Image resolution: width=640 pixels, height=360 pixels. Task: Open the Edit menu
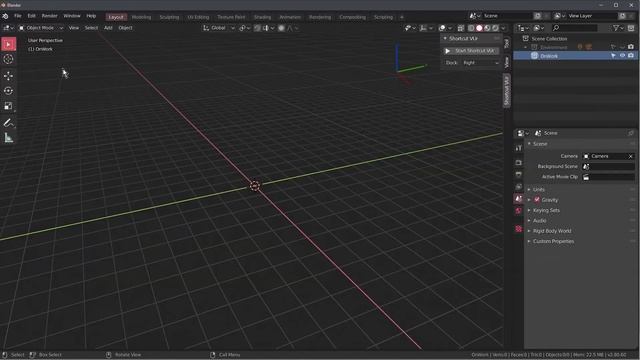point(31,16)
